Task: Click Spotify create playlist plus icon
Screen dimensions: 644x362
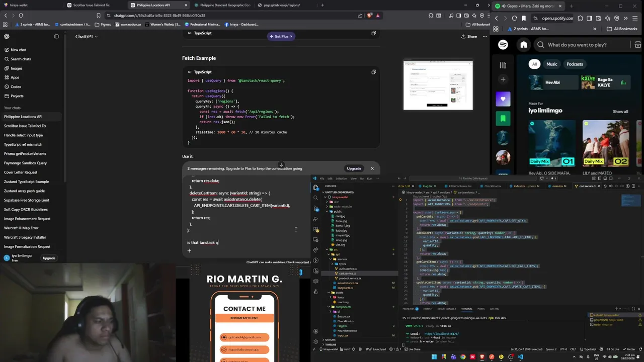Action: 503,79
